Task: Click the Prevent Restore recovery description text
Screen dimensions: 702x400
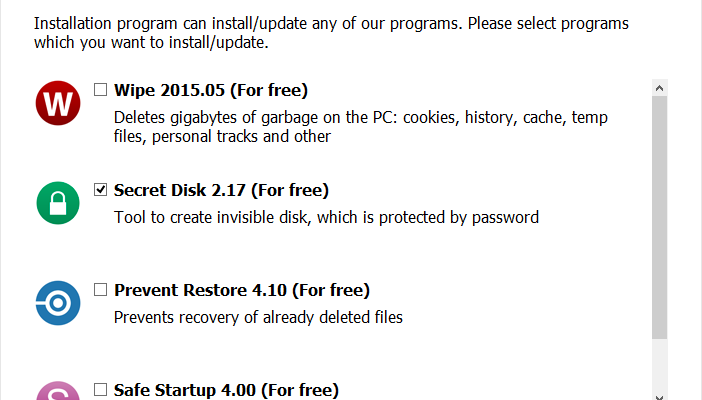Action: (258, 317)
